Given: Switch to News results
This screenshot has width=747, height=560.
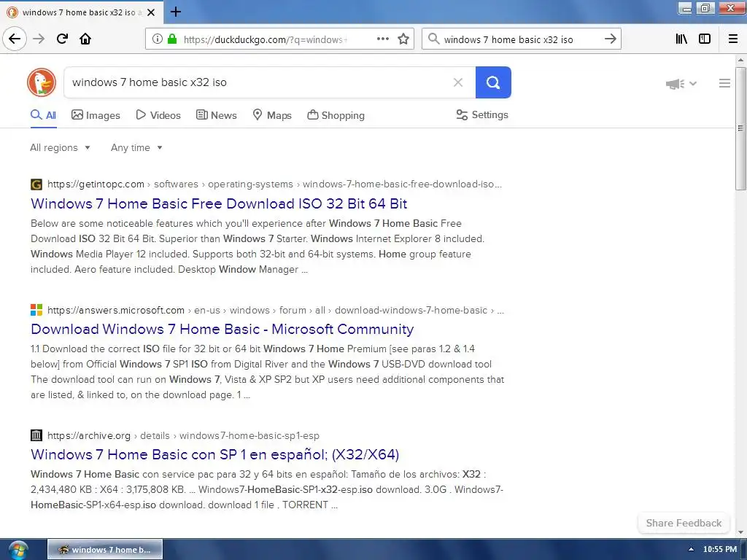Looking at the screenshot, I should (216, 115).
